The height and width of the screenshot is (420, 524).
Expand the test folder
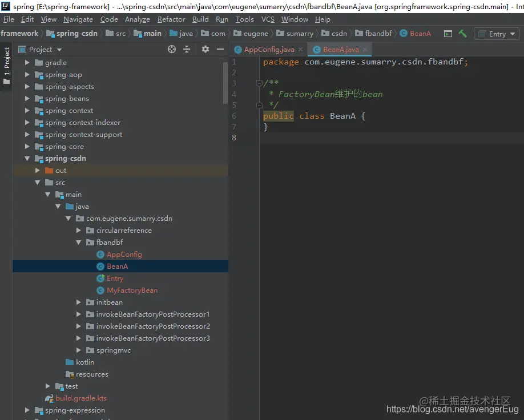(48, 386)
